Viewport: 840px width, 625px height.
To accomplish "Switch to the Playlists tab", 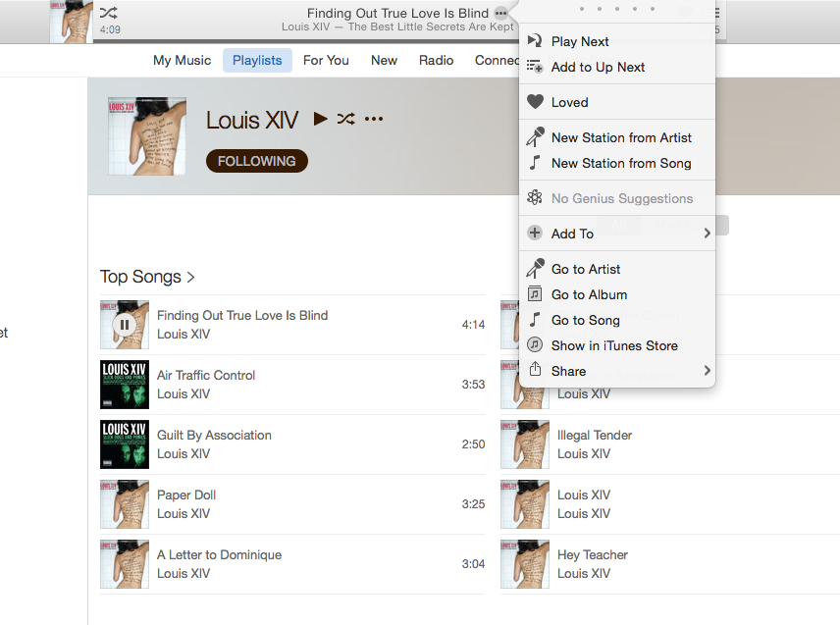I will click(257, 60).
